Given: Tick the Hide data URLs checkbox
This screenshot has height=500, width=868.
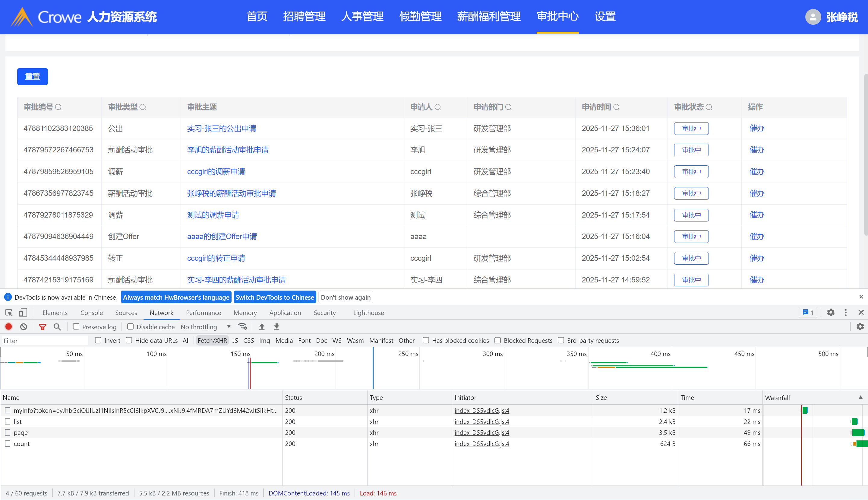Looking at the screenshot, I should coord(129,340).
